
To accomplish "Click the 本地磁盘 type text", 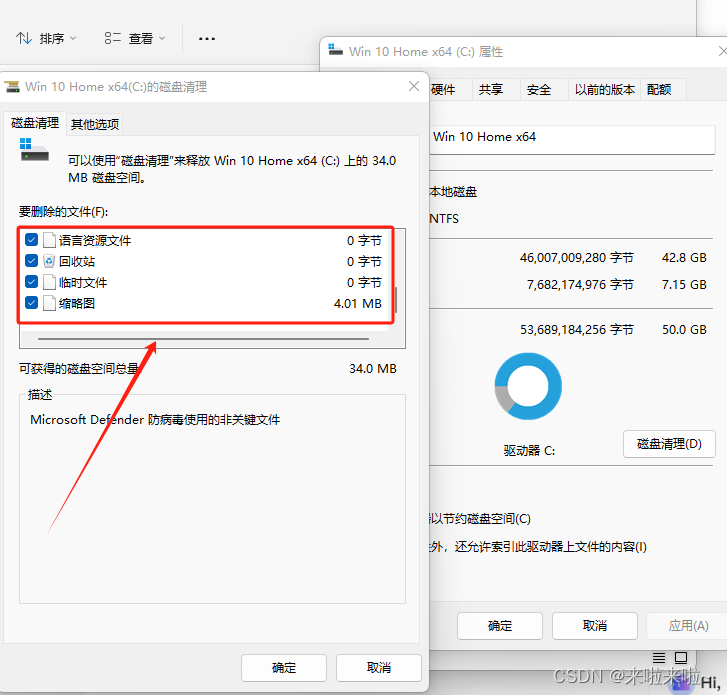I will [x=453, y=192].
